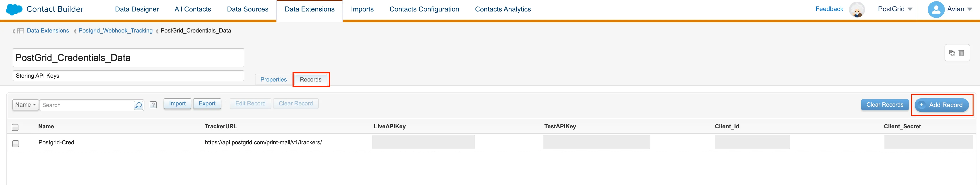Screen dimensions: 980x185
Task: Select the Postgrid-Cred row checkbox
Action: 15,144
